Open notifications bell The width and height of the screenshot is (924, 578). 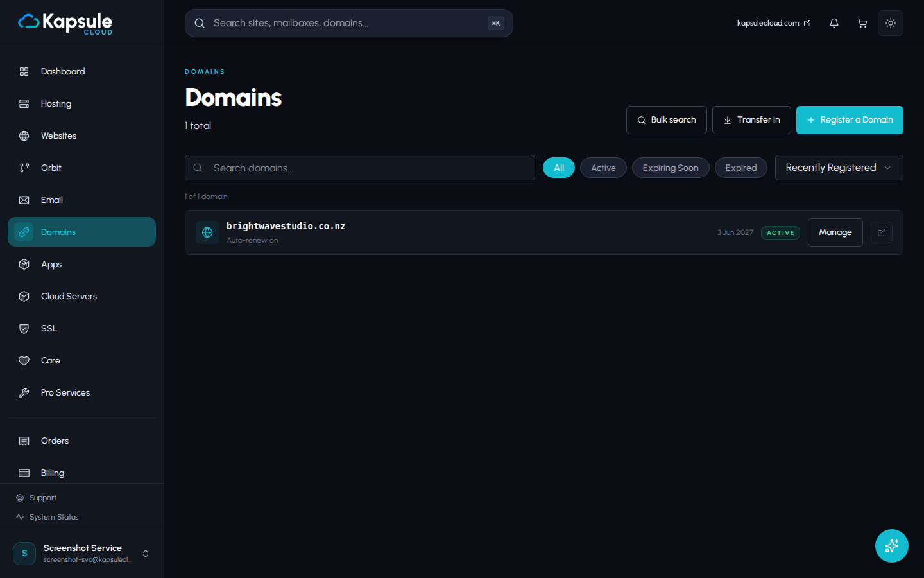pyautogui.click(x=834, y=23)
